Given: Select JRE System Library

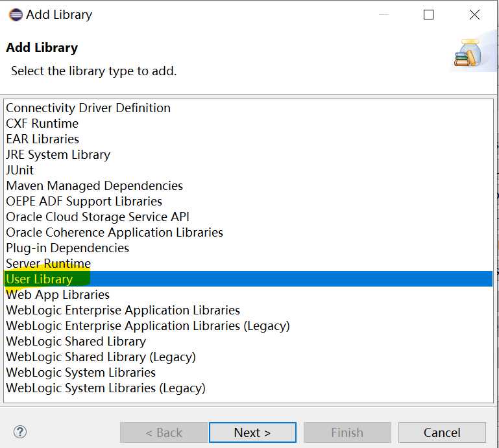Looking at the screenshot, I should (58, 154).
